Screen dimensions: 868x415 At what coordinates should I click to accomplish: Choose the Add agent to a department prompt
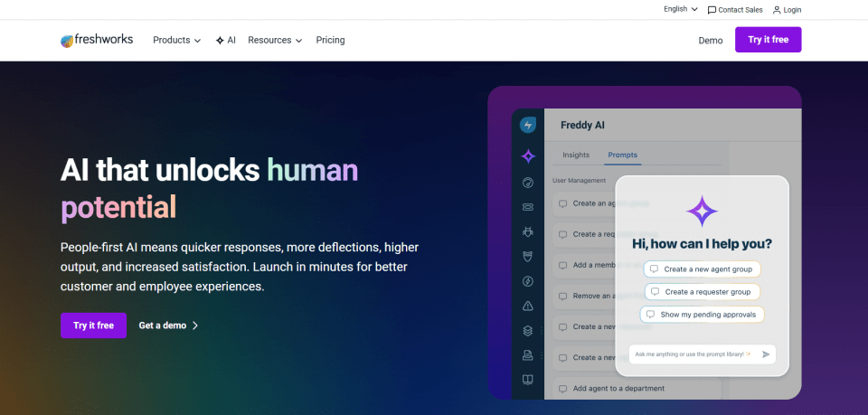tap(637, 389)
